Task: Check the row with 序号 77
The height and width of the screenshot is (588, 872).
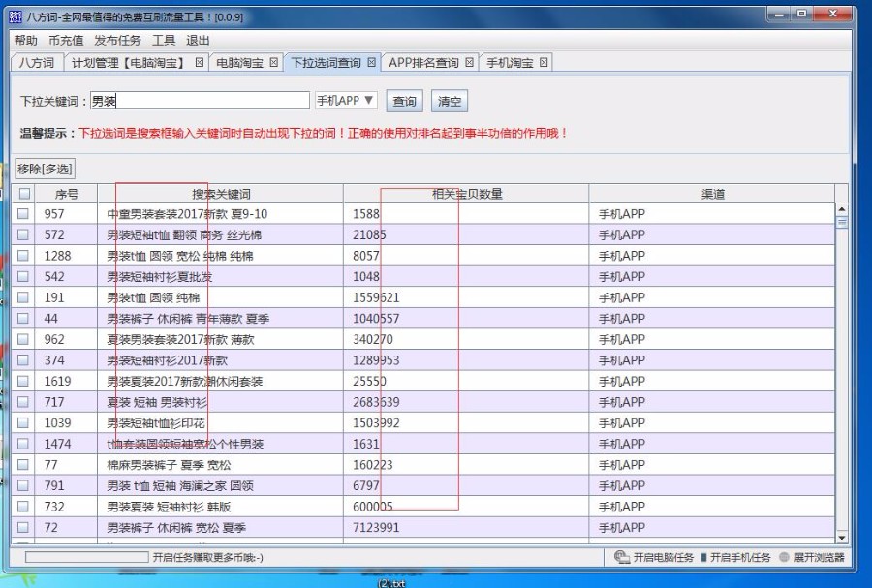Action: tap(23, 465)
